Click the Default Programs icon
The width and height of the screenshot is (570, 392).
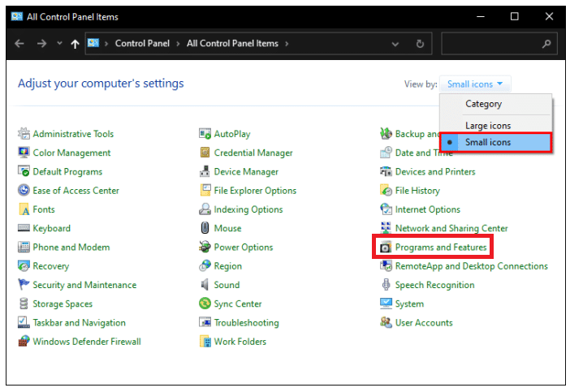click(x=24, y=171)
